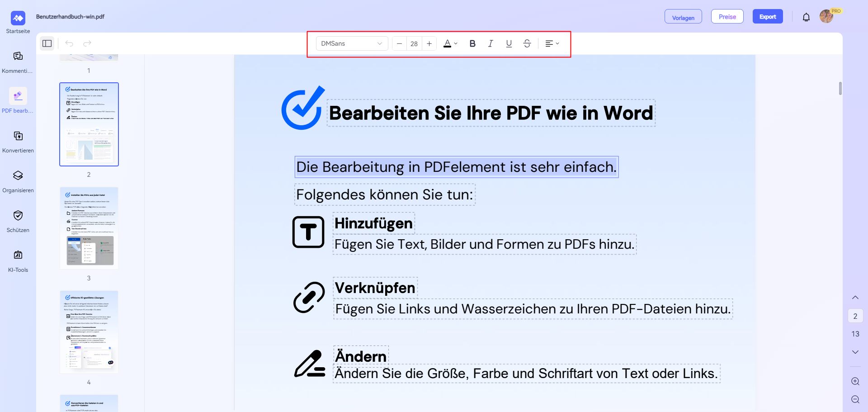
Task: Go to previous page with up chevron
Action: tap(855, 298)
